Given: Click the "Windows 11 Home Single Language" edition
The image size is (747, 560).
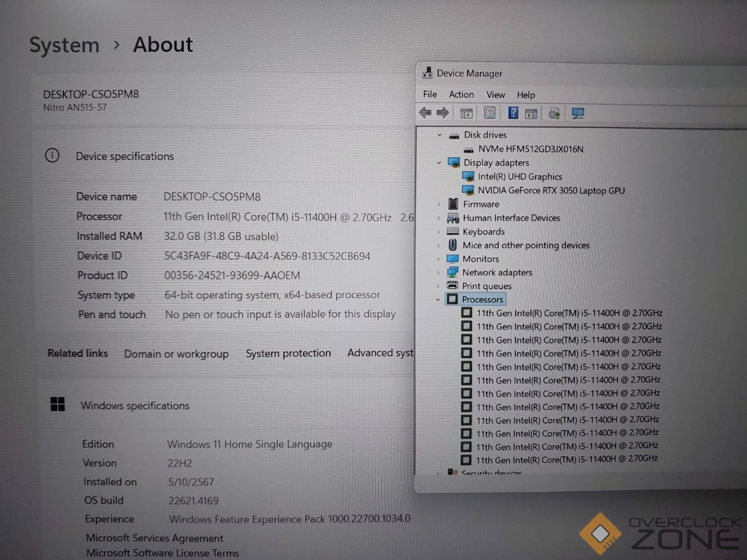Looking at the screenshot, I should (250, 444).
